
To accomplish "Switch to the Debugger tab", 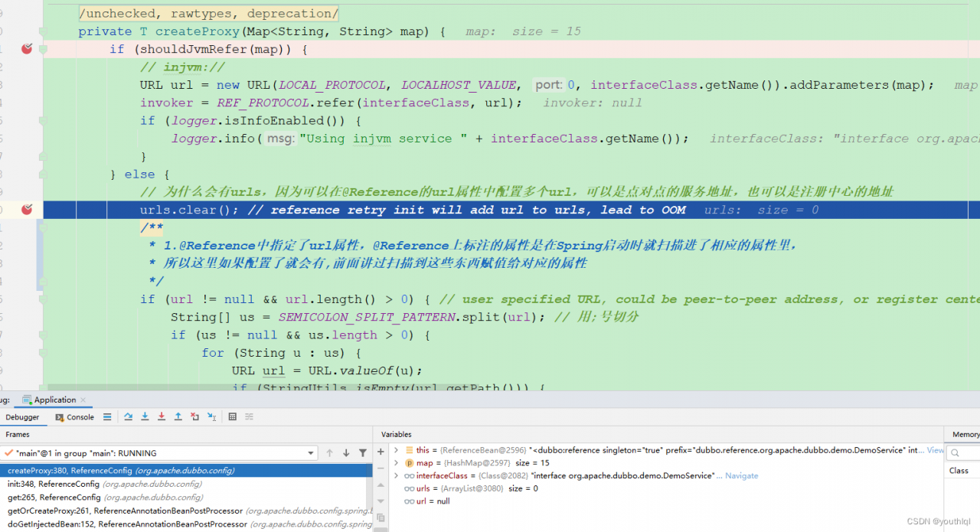I will 22,417.
